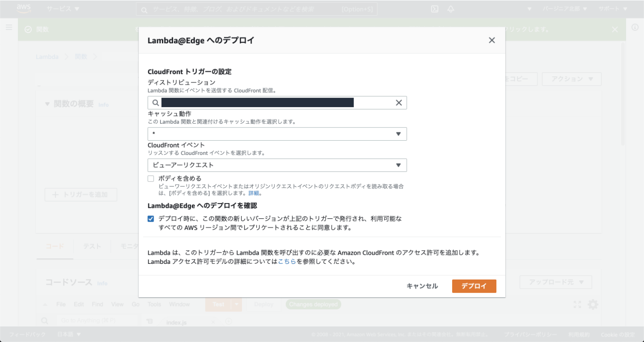The image size is (644, 342).
Task: Enable the ボディを含める checkbox
Action: [151, 178]
